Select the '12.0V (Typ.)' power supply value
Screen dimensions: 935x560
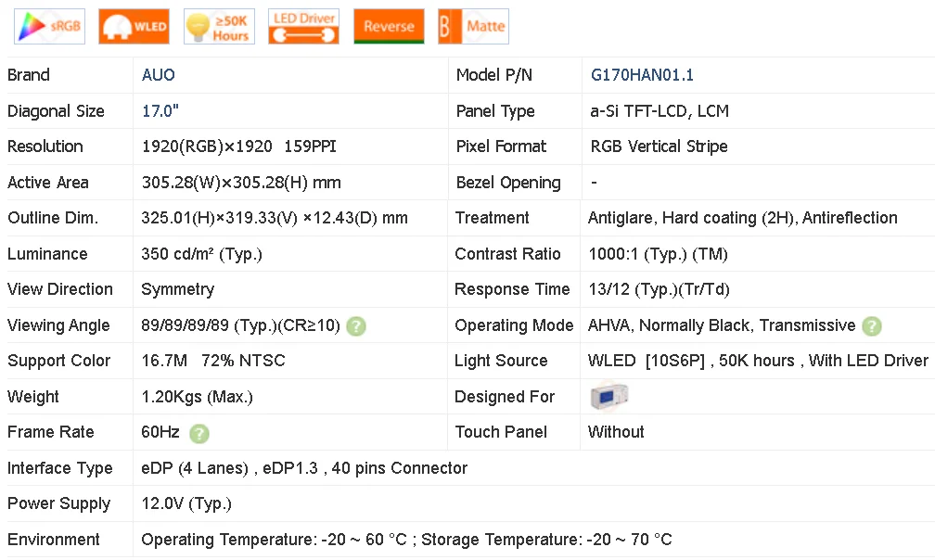point(186,504)
